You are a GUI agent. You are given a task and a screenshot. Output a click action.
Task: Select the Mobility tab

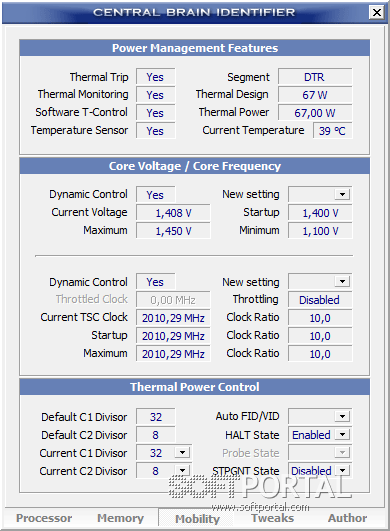pos(197,519)
